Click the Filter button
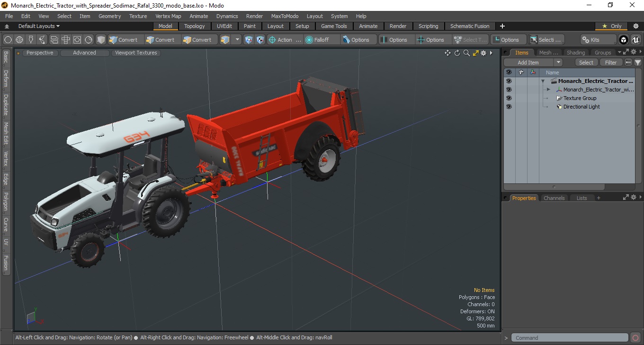Screen dimensions: 644x345 pos(611,63)
